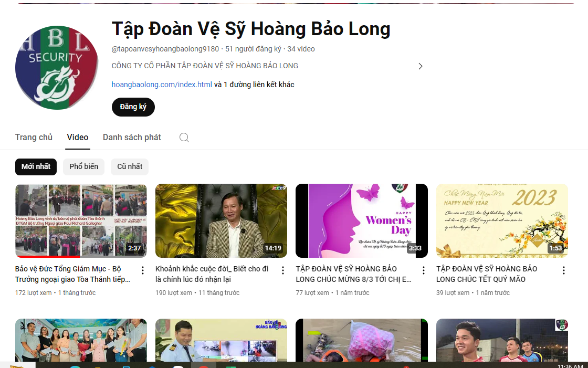Screen dimensions: 588x368
Task: Open options menu for Chúc Tết Quý Mão video
Action: pyautogui.click(x=564, y=270)
